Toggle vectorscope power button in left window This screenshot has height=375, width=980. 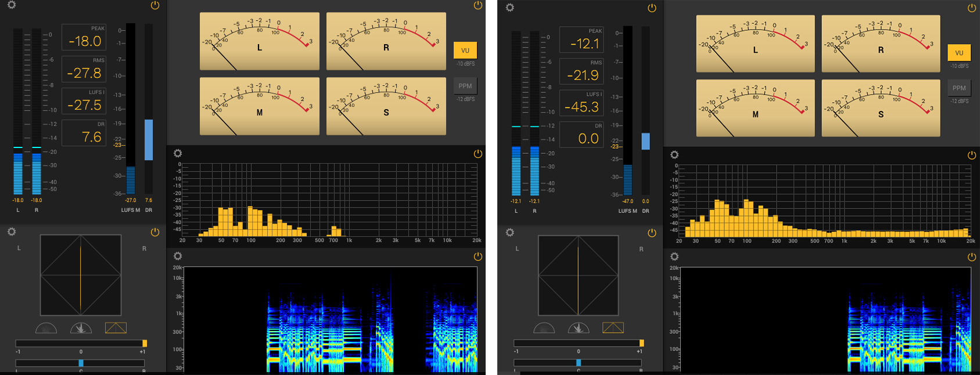(155, 232)
